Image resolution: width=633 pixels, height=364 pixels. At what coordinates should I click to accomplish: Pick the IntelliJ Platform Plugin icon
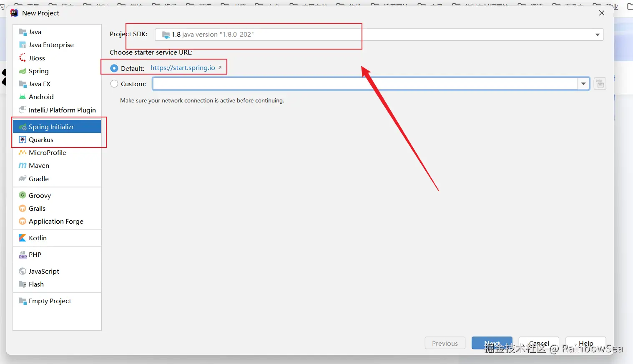point(23,110)
